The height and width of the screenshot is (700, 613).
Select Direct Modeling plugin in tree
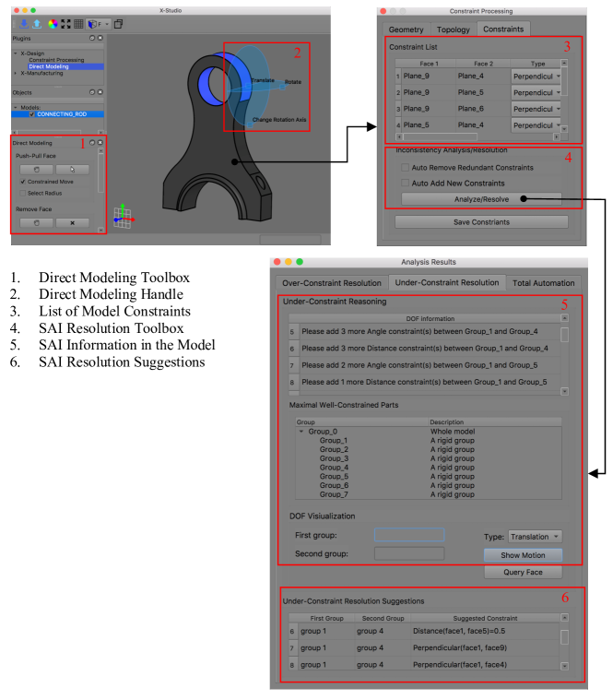49,66
